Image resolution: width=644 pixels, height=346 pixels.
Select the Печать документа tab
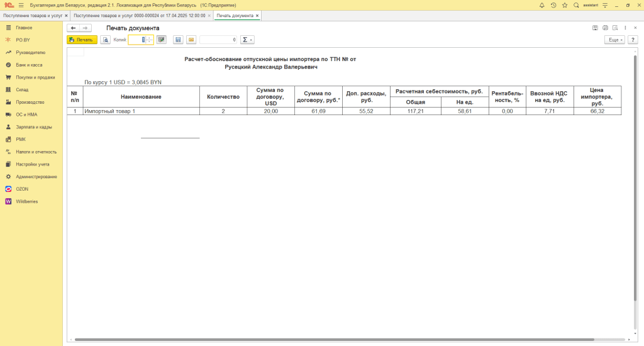[x=235, y=16]
